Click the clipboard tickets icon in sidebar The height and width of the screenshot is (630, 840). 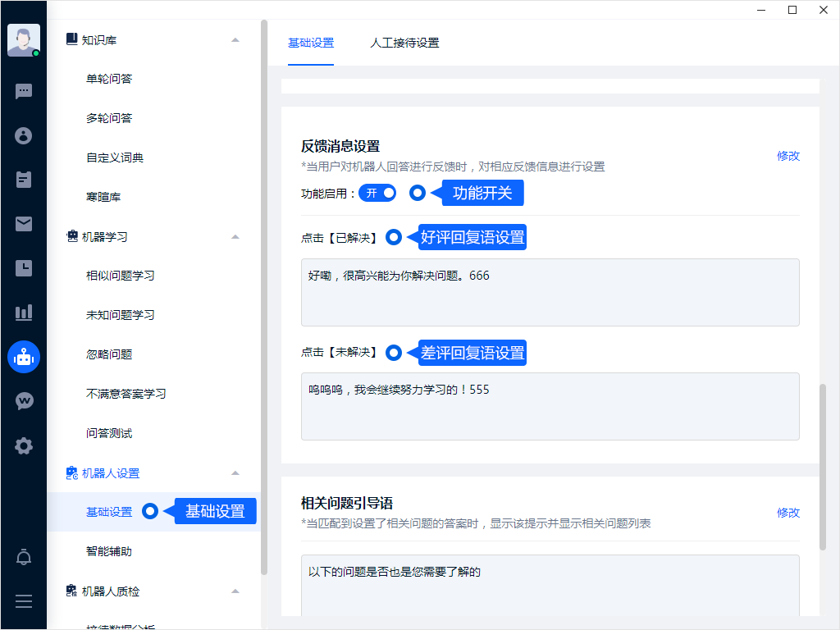click(24, 180)
